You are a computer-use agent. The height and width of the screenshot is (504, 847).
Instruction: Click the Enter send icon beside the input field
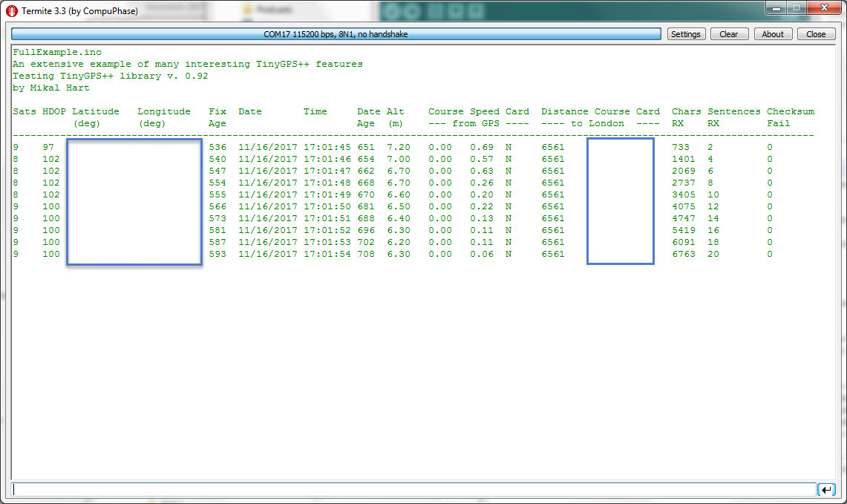pyautogui.click(x=826, y=489)
